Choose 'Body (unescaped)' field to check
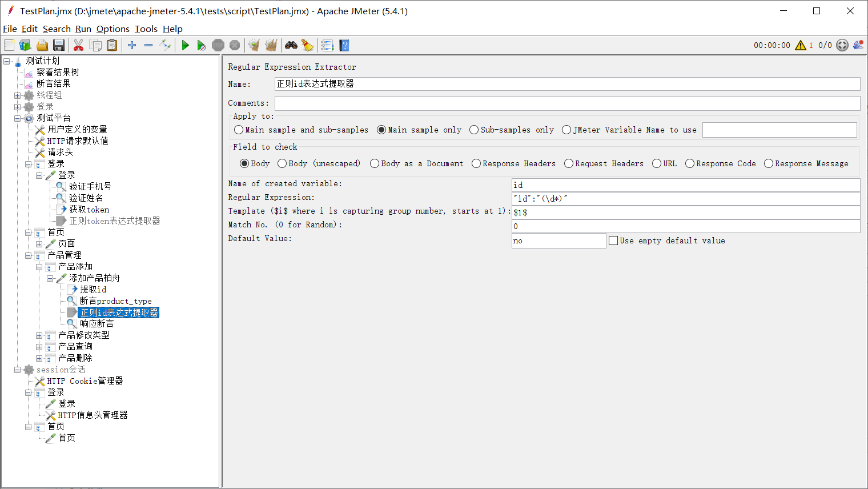This screenshot has height=489, width=868. click(282, 163)
